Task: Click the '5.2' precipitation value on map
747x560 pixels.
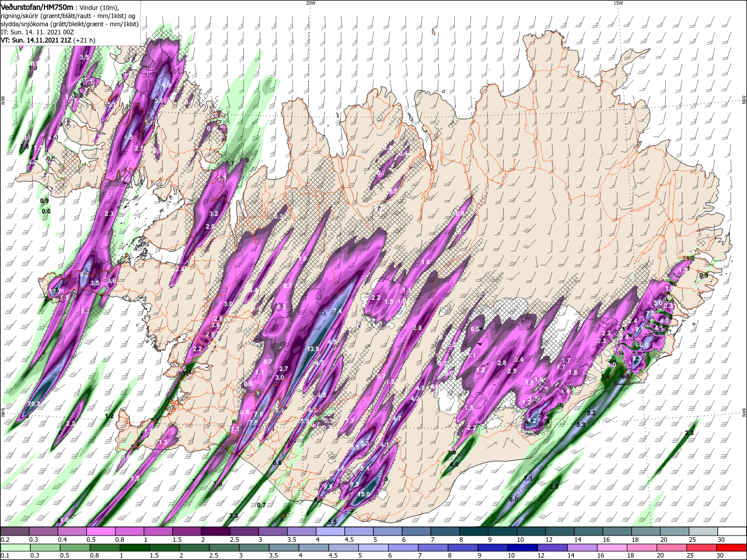Action: click(x=591, y=413)
